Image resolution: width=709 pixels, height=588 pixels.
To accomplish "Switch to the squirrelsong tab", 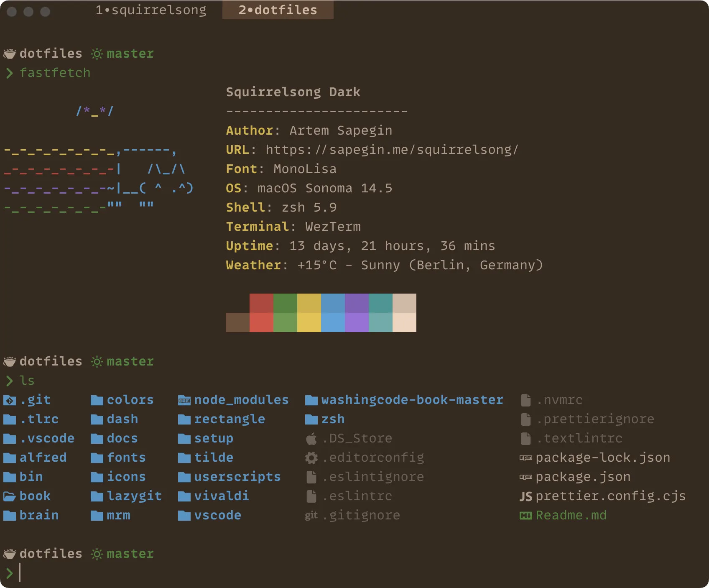I will 151,10.
